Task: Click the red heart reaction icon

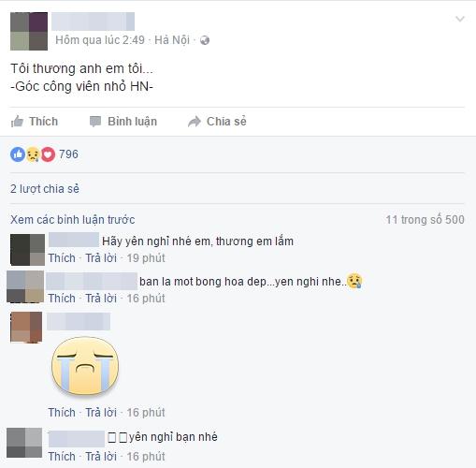Action: coord(48,154)
